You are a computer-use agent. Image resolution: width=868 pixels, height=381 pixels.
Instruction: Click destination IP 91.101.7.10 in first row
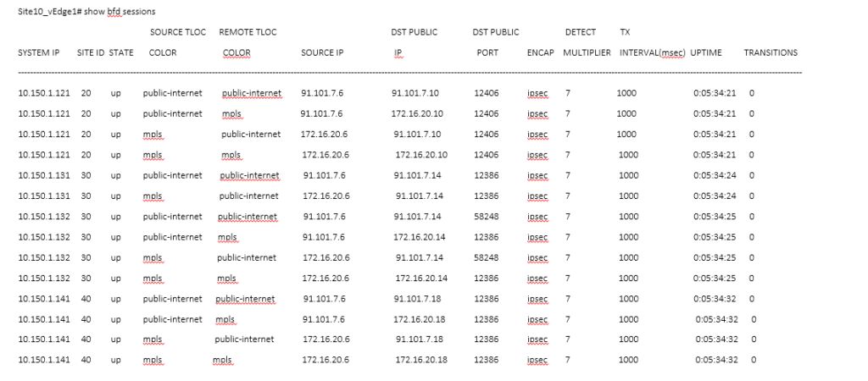pyautogui.click(x=415, y=92)
